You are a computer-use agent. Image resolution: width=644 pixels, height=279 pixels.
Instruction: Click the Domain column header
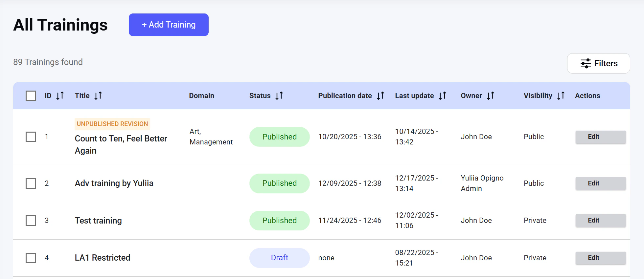point(201,96)
